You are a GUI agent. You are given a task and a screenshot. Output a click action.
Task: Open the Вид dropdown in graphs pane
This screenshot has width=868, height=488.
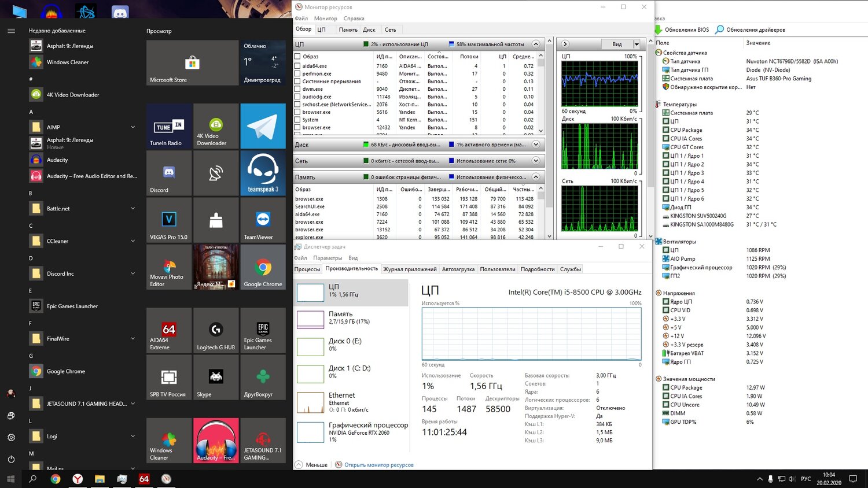[x=637, y=44]
